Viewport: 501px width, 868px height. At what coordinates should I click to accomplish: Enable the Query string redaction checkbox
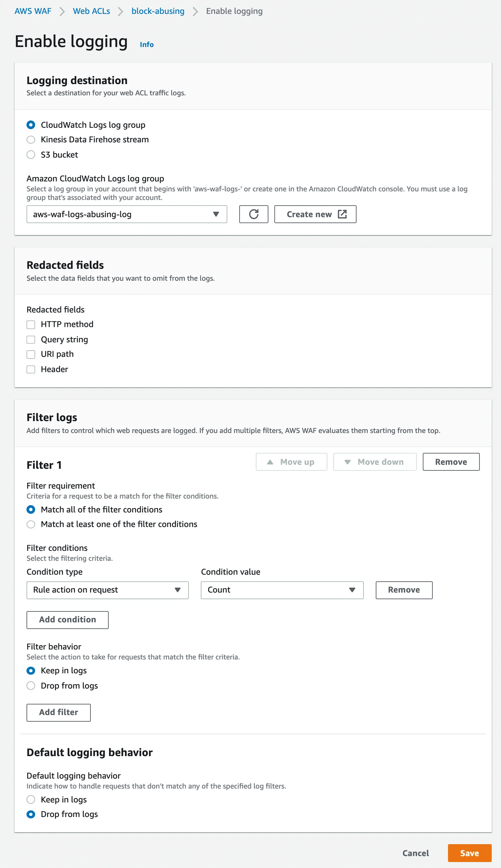[31, 340]
